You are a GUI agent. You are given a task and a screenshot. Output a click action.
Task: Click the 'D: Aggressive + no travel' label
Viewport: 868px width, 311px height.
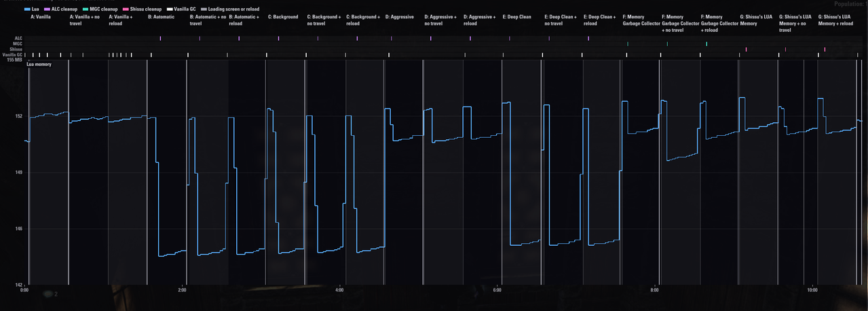pos(441,20)
